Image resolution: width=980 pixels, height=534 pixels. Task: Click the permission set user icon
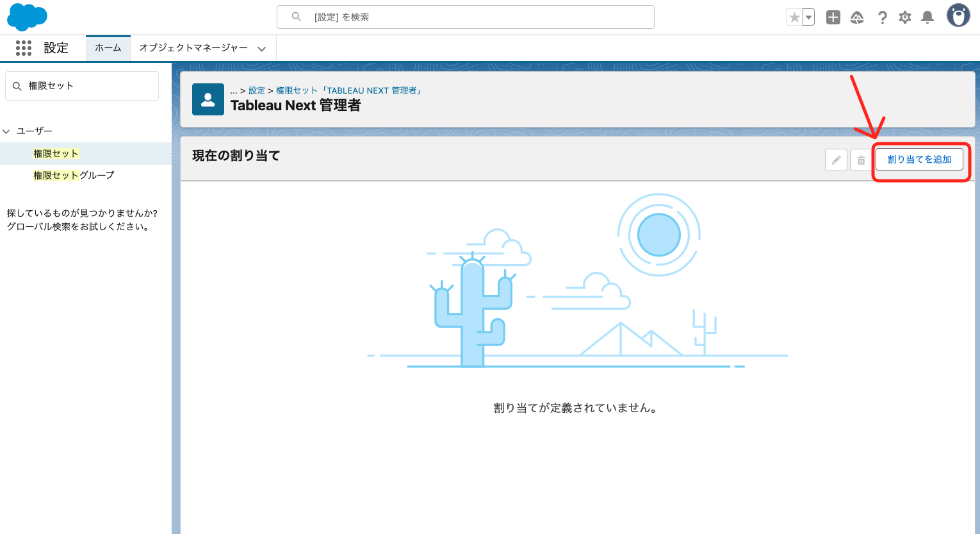click(x=208, y=99)
